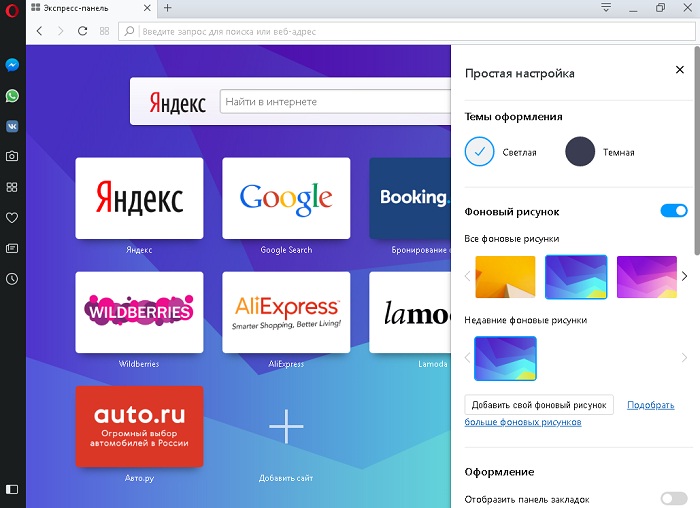Choose the blue wallpaper in Все фоновые рисунки
700x508 pixels.
576,277
